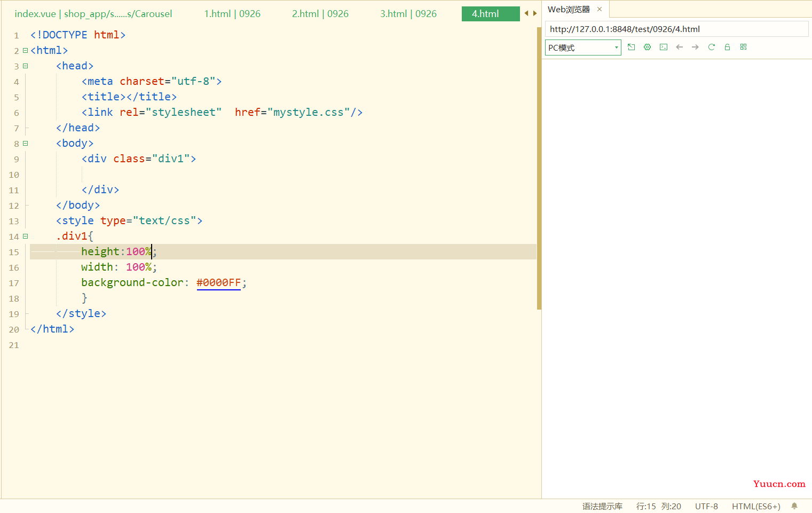
Task: Open 语法提示库 in status bar
Action: [602, 506]
